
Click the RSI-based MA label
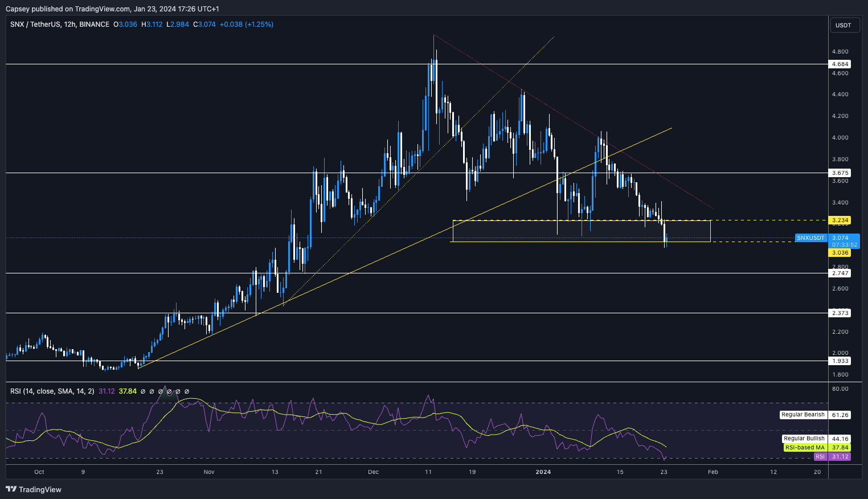[x=805, y=448]
